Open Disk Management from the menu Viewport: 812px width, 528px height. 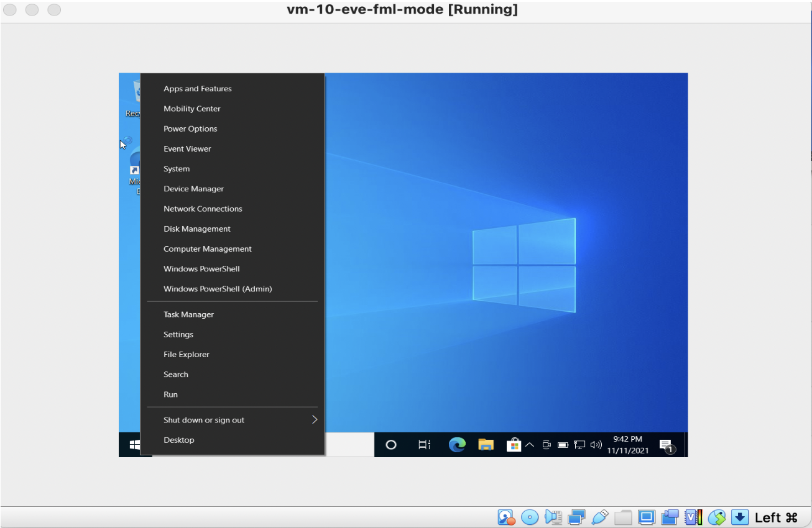coord(196,229)
